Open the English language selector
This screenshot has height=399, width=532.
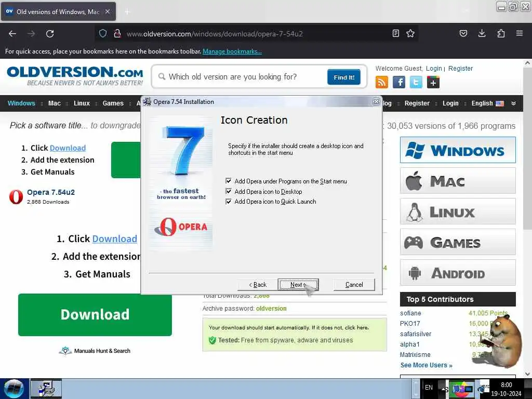[x=487, y=103]
